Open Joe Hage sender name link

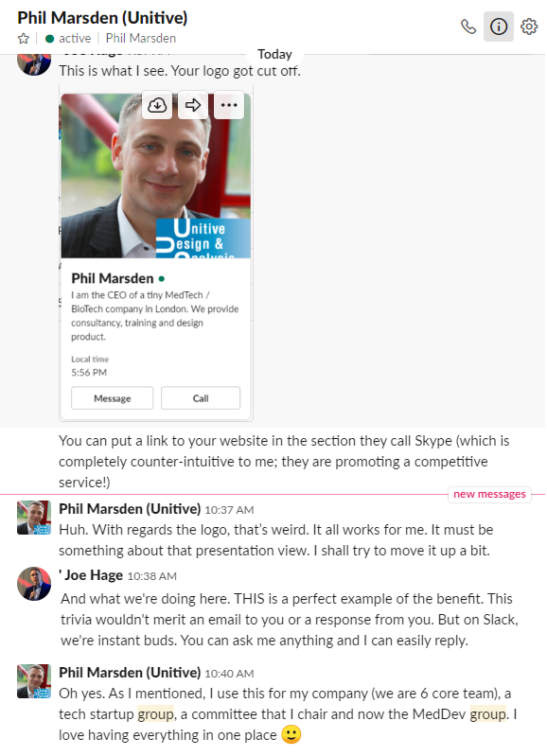(94, 575)
